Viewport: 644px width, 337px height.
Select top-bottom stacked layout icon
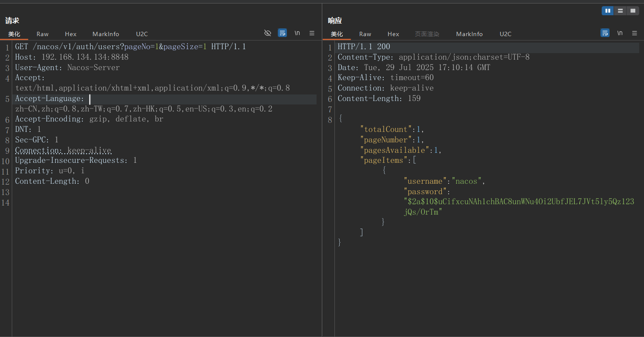620,11
